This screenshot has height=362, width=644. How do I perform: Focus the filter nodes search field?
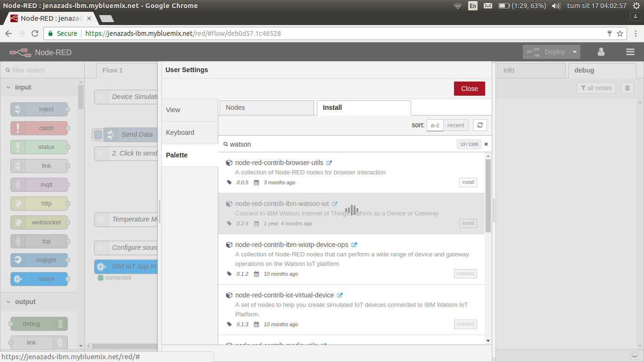(x=42, y=70)
